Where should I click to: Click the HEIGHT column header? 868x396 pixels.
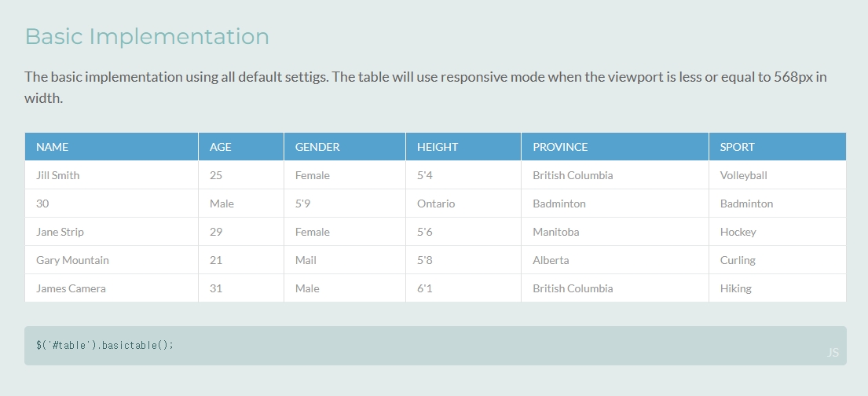[463, 147]
